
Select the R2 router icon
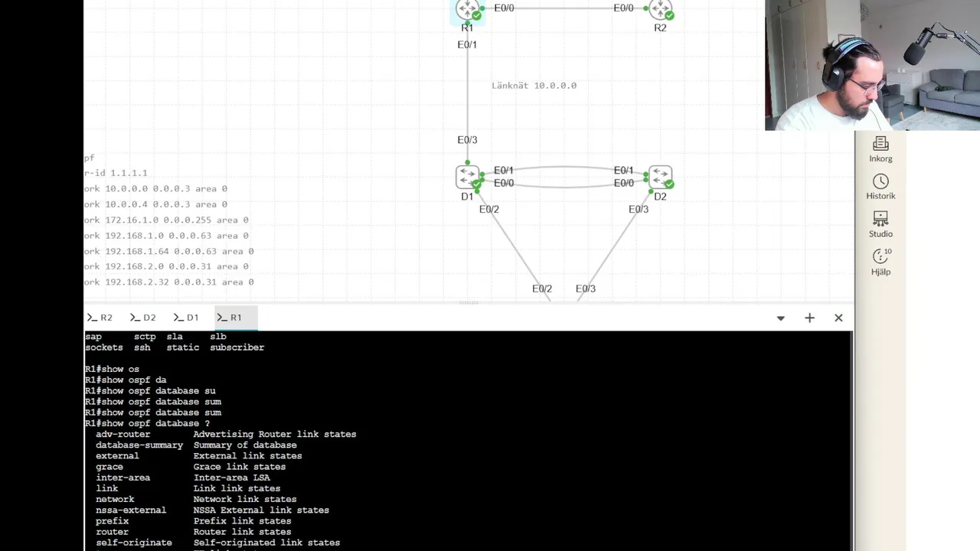(660, 9)
